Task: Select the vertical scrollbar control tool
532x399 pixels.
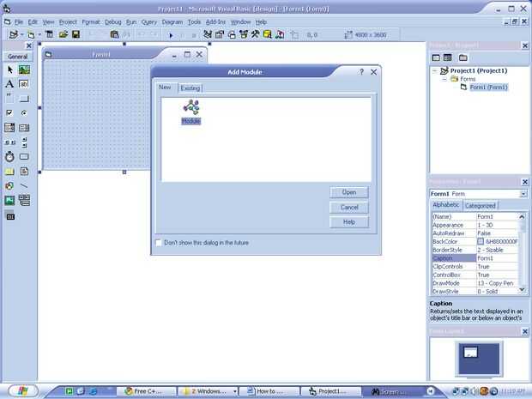Action: [x=24, y=142]
